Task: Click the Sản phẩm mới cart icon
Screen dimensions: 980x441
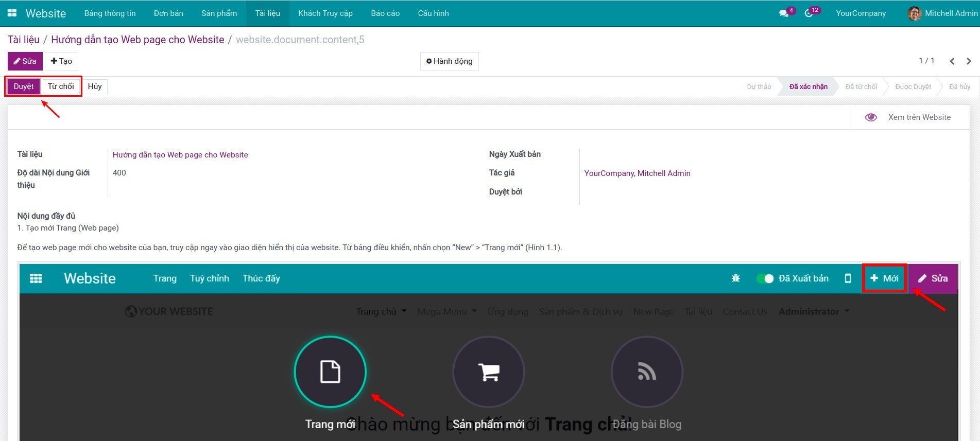Action: pyautogui.click(x=488, y=372)
